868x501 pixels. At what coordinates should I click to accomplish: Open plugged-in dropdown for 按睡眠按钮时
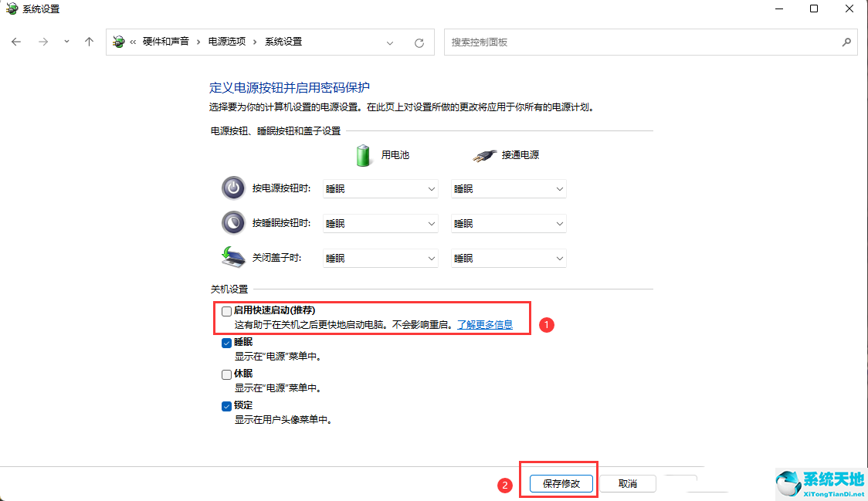[508, 224]
